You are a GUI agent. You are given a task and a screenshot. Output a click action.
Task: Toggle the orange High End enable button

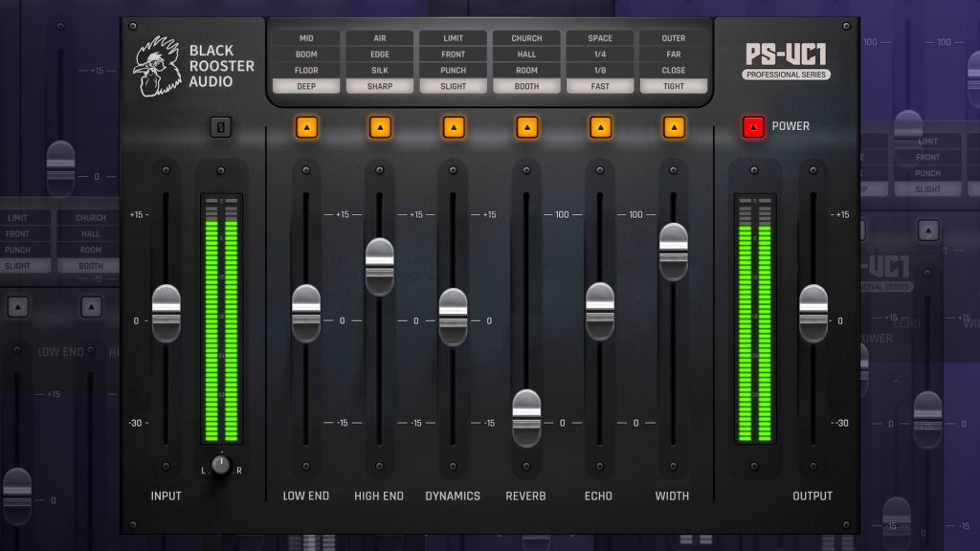[x=380, y=127]
